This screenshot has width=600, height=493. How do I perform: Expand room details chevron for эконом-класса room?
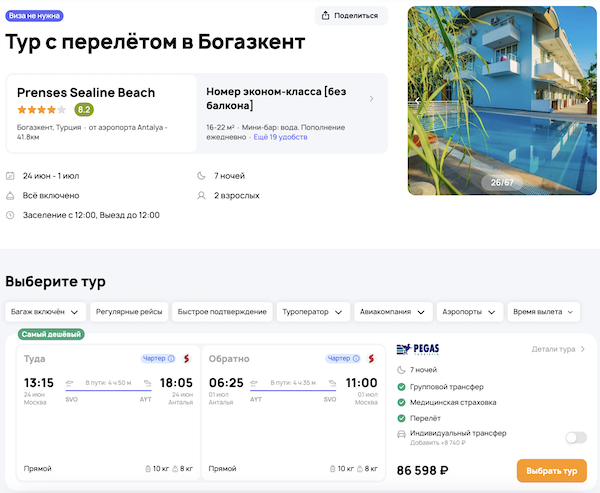coord(372,99)
